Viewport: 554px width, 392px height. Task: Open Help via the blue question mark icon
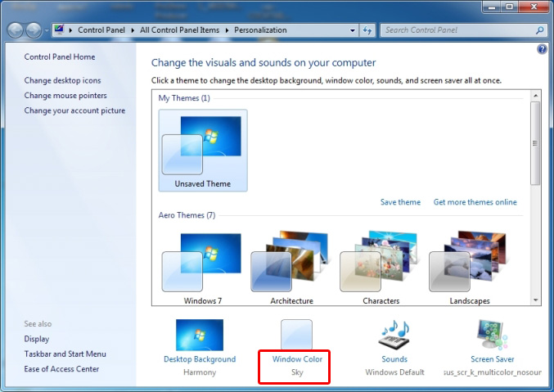[x=542, y=49]
